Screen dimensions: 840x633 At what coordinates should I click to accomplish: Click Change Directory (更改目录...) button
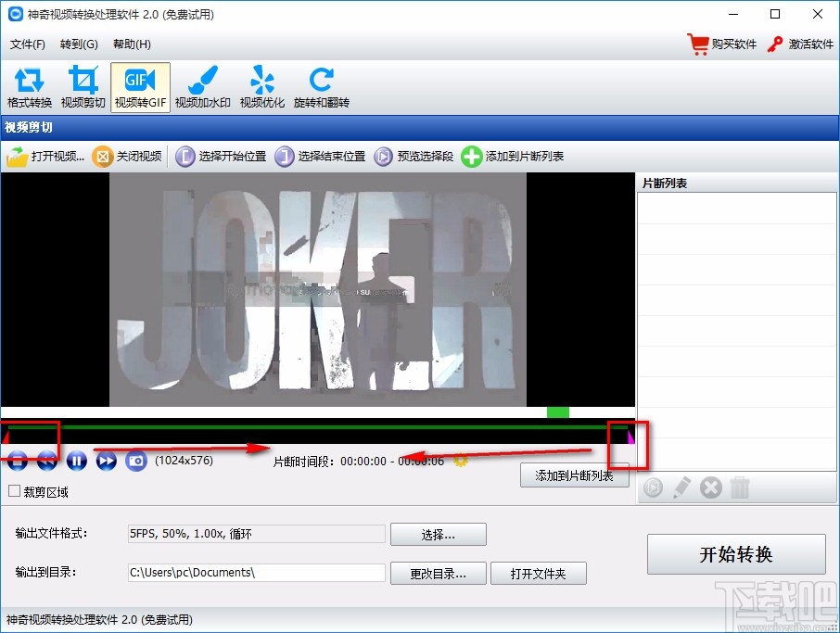click(439, 574)
